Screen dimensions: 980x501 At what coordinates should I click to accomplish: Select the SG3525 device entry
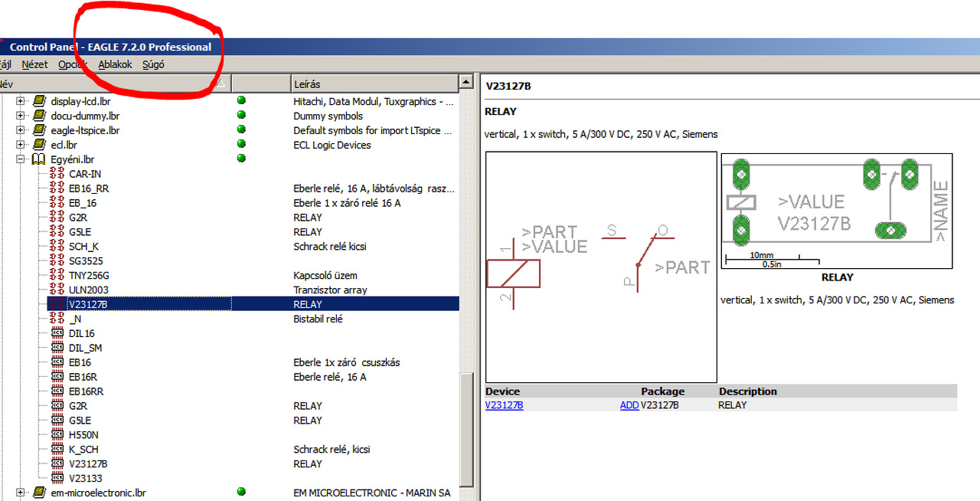tap(86, 261)
